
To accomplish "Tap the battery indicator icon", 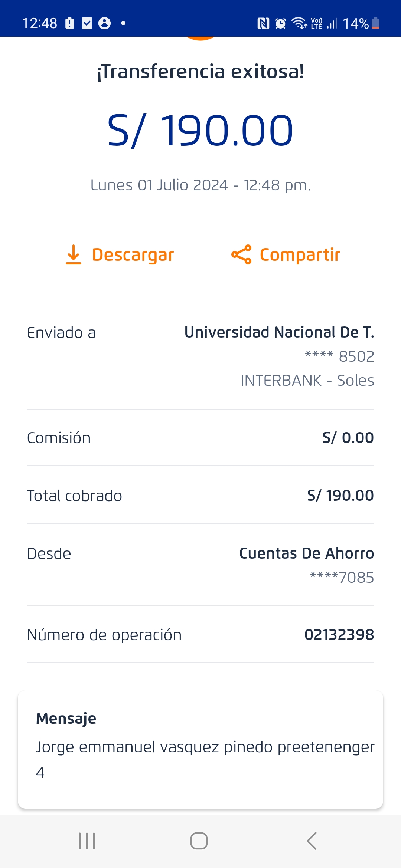I will [x=376, y=23].
